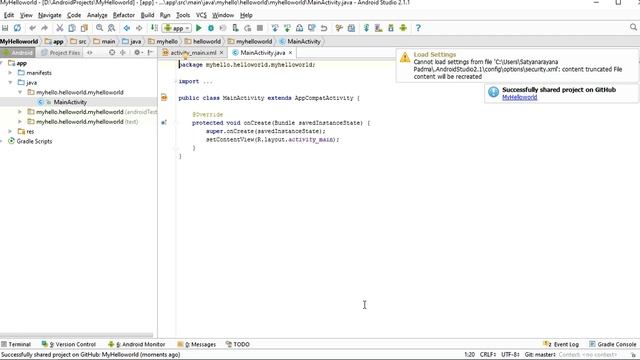Image resolution: width=640 pixels, height=360 pixels.
Task: Switch to the activity_main.xml editor tab
Action: [193, 53]
